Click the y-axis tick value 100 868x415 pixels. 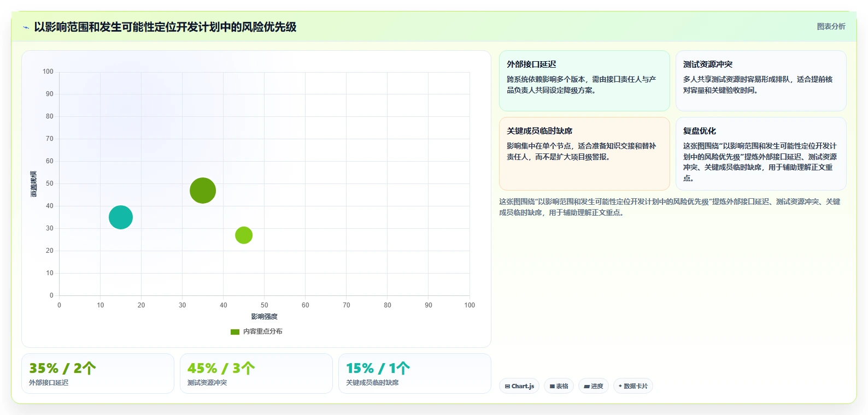click(x=48, y=72)
